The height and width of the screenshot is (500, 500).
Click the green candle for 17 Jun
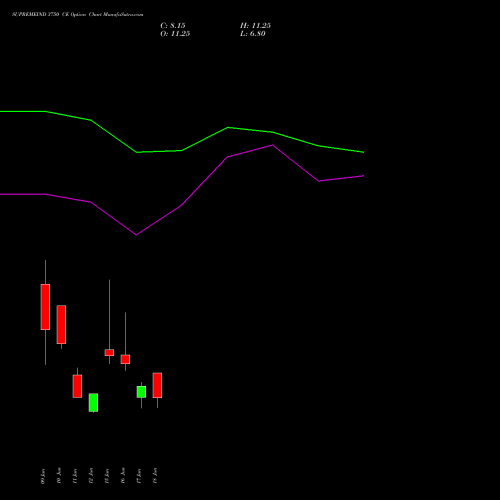point(141,392)
